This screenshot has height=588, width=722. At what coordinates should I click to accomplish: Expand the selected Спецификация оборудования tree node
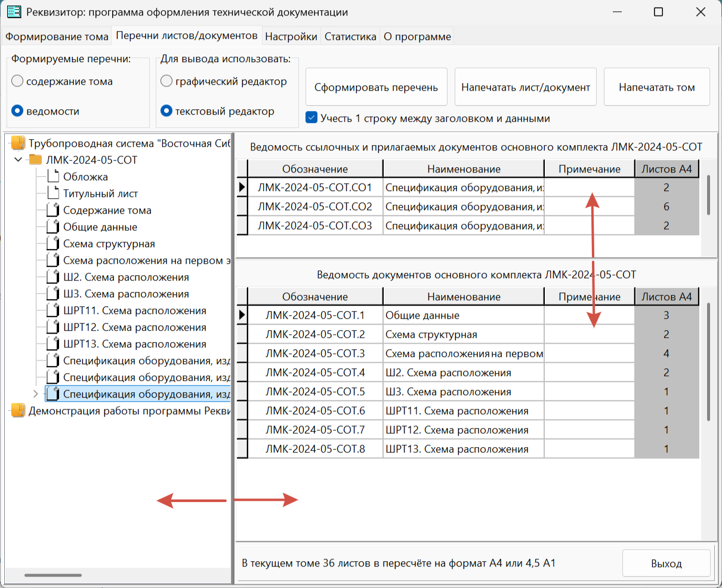pyautogui.click(x=36, y=394)
